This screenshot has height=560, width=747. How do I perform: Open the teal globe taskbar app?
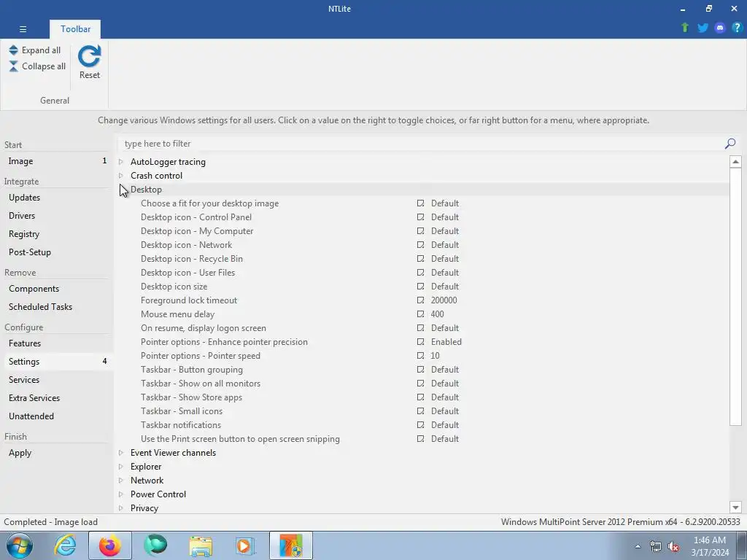point(155,545)
